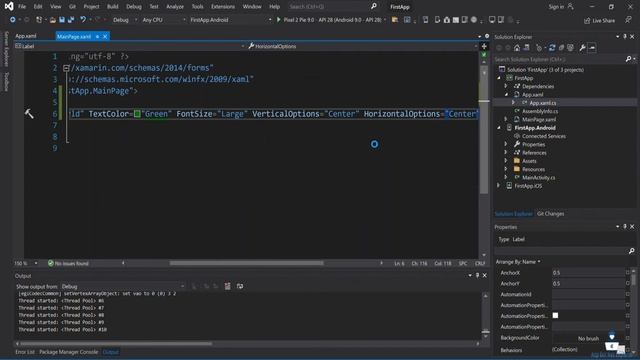Click the Undo toolbar icon
The height and width of the screenshot is (360, 640).
(83, 20)
